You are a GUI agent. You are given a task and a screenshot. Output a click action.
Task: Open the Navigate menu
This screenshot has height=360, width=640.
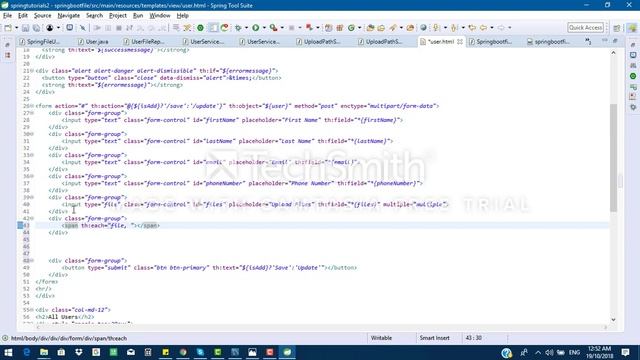click(69, 16)
